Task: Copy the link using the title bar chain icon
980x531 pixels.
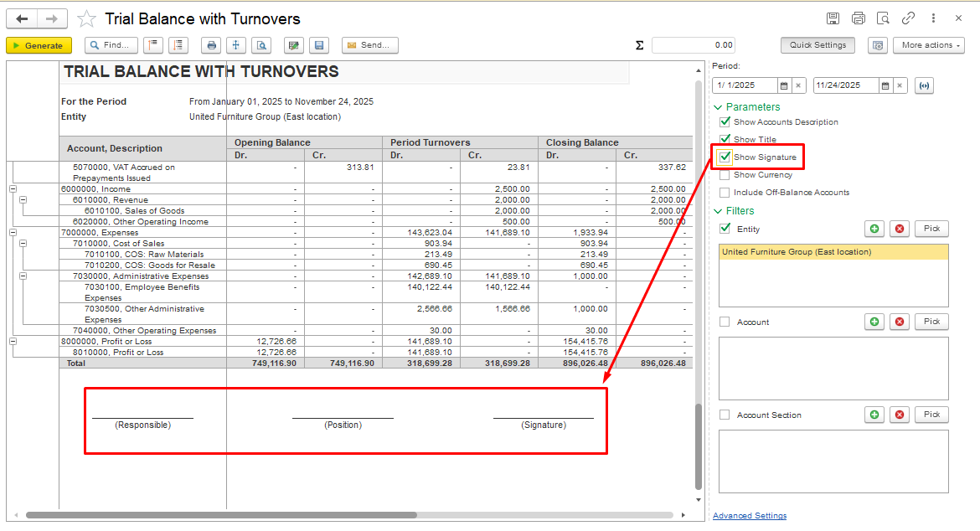Action: coord(908,18)
